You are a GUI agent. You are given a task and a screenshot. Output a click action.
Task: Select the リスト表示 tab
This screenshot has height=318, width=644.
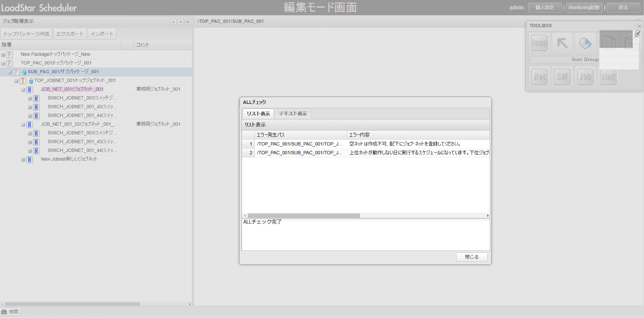[x=258, y=114]
